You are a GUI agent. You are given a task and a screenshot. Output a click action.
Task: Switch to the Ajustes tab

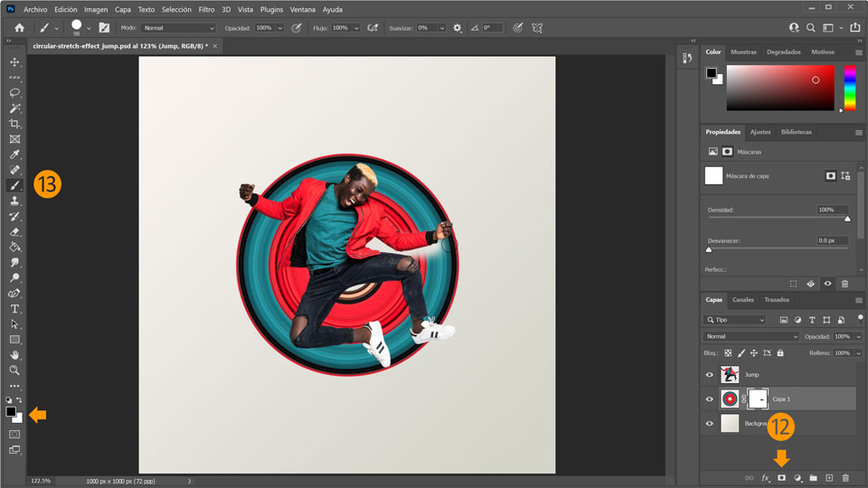point(760,132)
